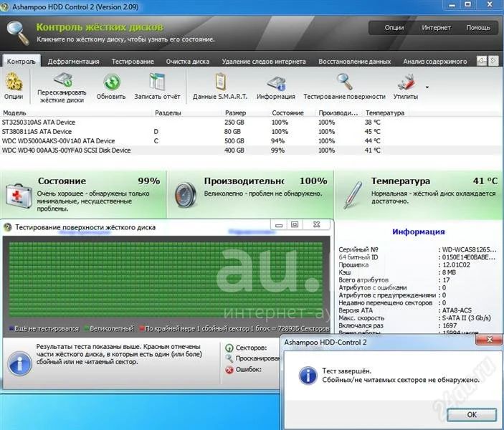
Task: Open the Опции toolbar icon with gears
Action: click(14, 82)
